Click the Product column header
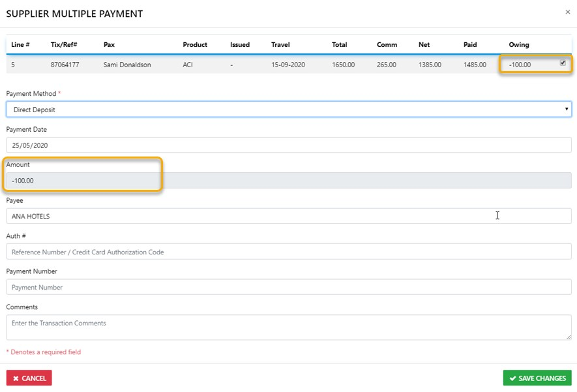The width and height of the screenshot is (577, 392). [195, 45]
